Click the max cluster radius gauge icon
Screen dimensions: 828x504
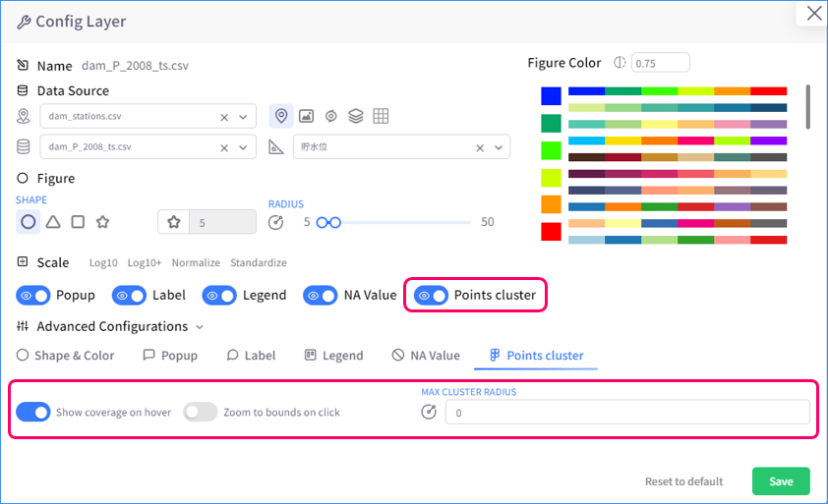coord(429,412)
